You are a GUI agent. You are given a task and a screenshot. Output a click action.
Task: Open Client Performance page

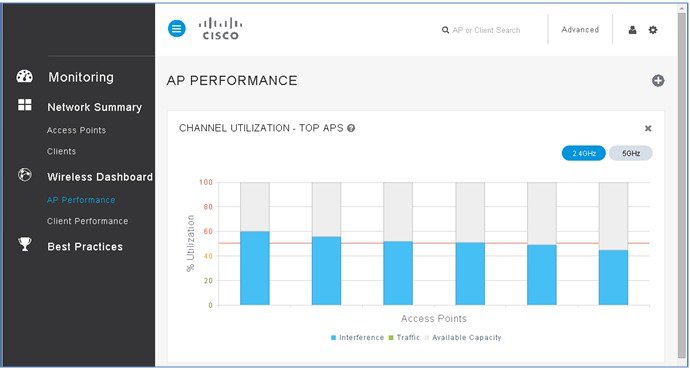point(88,221)
